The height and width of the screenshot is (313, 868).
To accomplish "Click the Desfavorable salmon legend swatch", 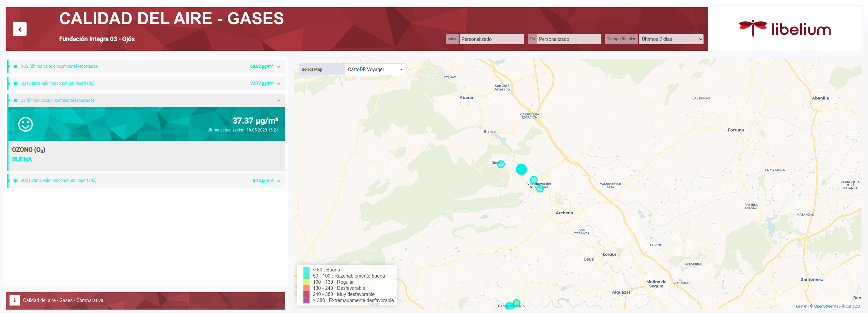I will [306, 288].
